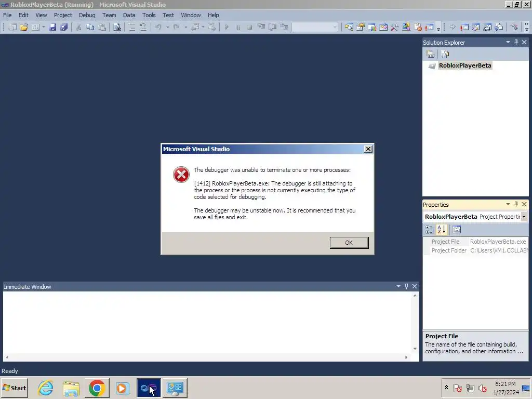Screen dimensions: 532x399
Task: Click the Save All toolbar icon
Action: [64, 27]
